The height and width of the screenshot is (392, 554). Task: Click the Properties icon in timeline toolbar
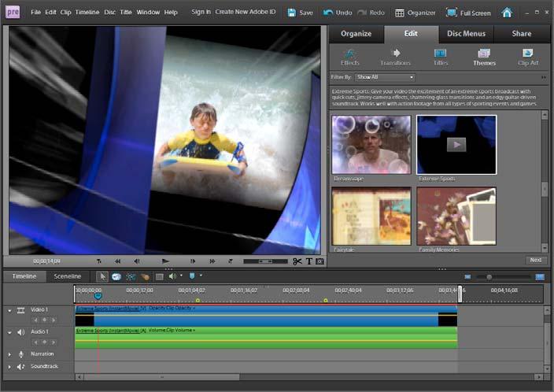point(159,277)
